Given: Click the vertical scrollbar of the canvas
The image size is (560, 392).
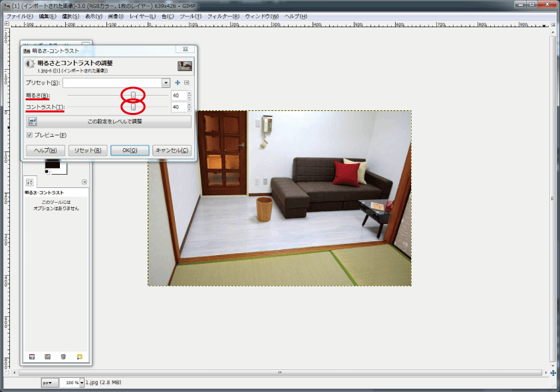Looking at the screenshot, I should coord(553,198).
